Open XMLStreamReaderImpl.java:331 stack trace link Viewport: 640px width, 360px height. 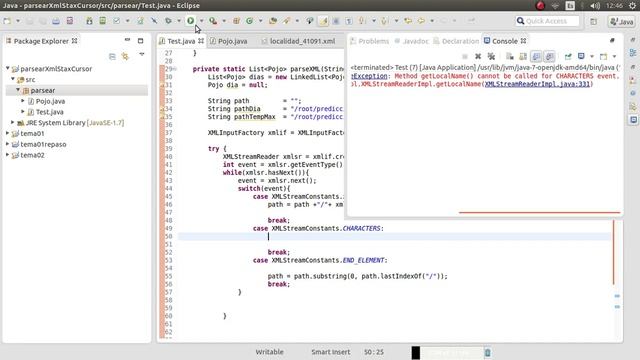pyautogui.click(x=537, y=84)
